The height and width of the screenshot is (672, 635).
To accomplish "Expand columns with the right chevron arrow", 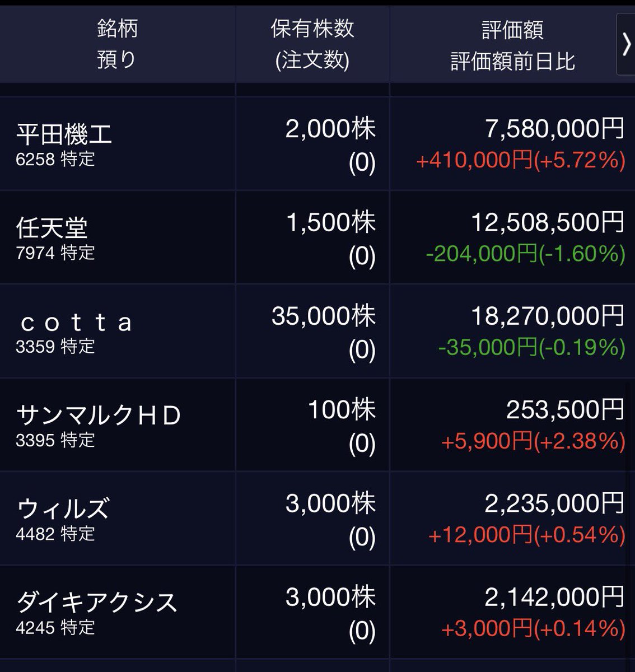I will coord(626,44).
